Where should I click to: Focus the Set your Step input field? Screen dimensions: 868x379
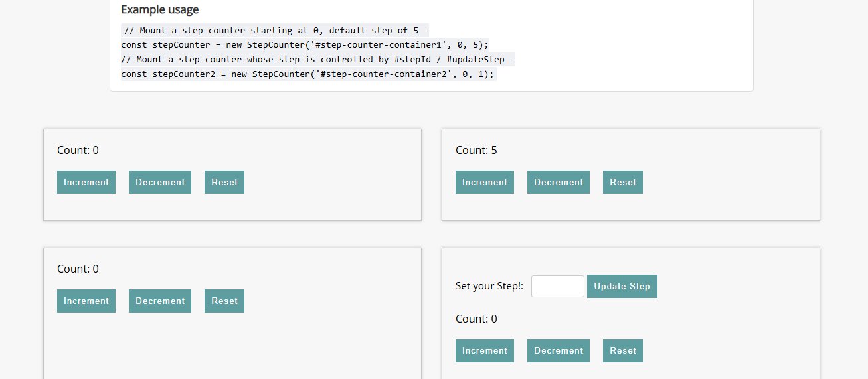point(558,287)
